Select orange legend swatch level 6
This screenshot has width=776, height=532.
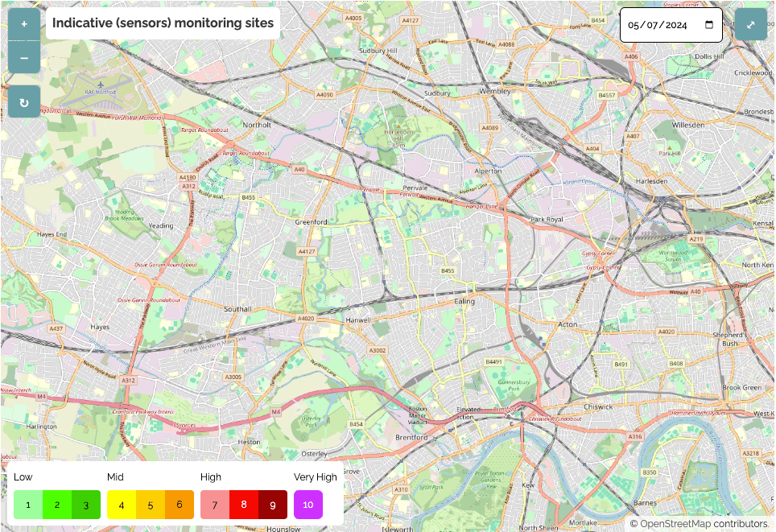pos(180,505)
